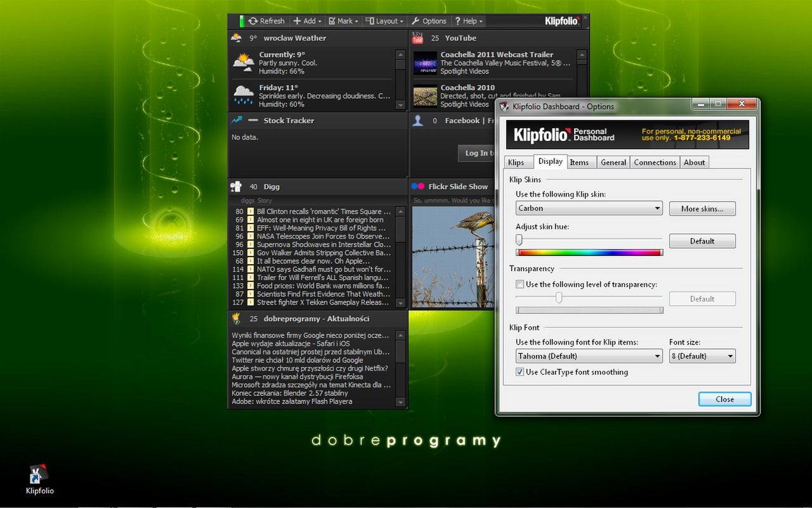Click the green status indicator in toolbar
This screenshot has height=508, width=812.
pyautogui.click(x=242, y=21)
